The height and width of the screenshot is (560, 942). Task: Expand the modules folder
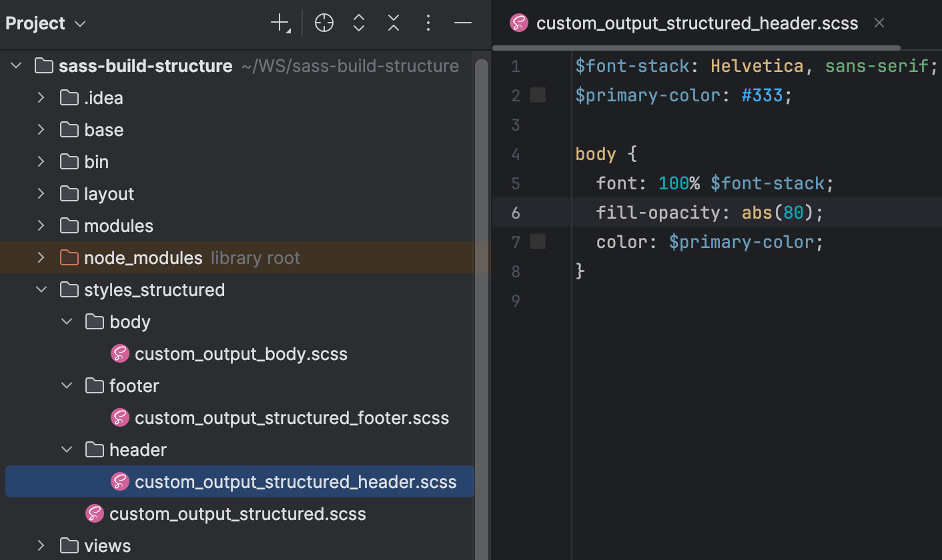[x=41, y=225]
